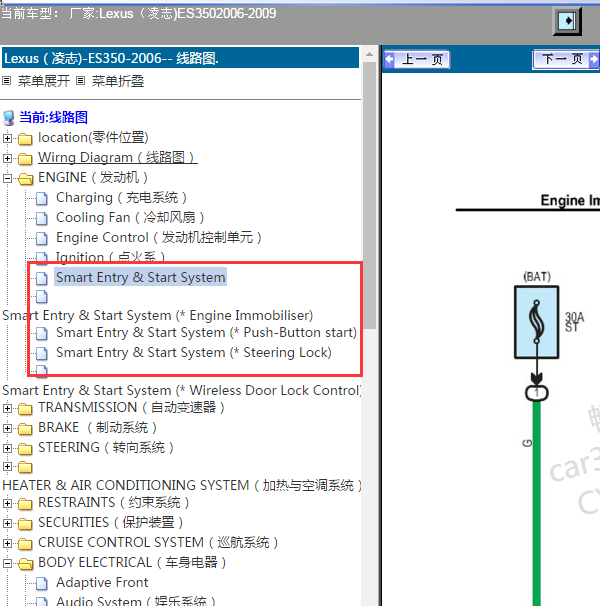Click the tree panel vertical scrollbar thumb
The width and height of the screenshot is (600, 606).
point(370,195)
